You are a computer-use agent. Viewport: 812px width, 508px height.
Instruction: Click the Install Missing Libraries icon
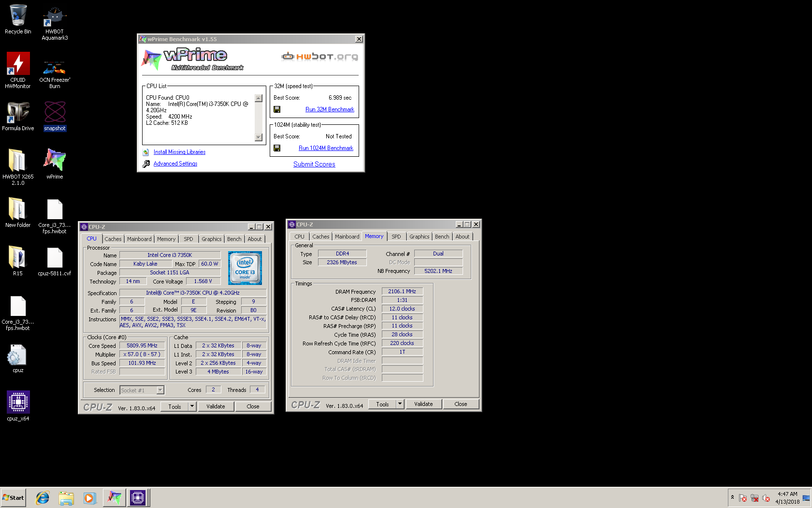pos(146,152)
